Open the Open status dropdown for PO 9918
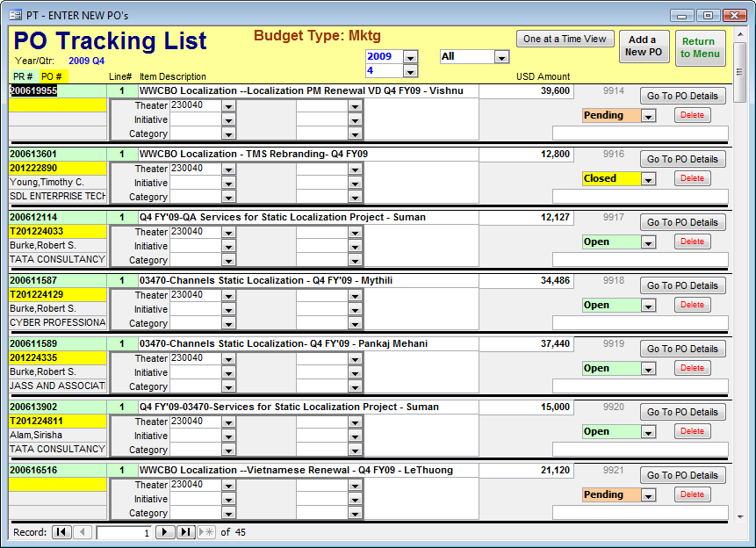Screen dimensions: 756x548 pos(646,305)
